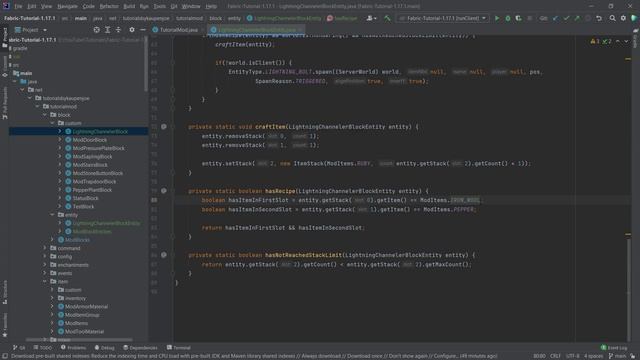This screenshot has width=640, height=360.
Task: Collapse the custom folder under block
Action: click(52, 123)
